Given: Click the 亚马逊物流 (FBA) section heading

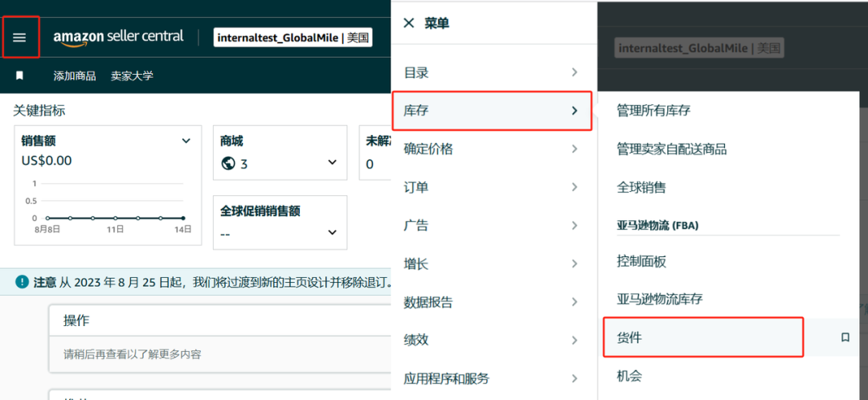Looking at the screenshot, I should pos(657,225).
